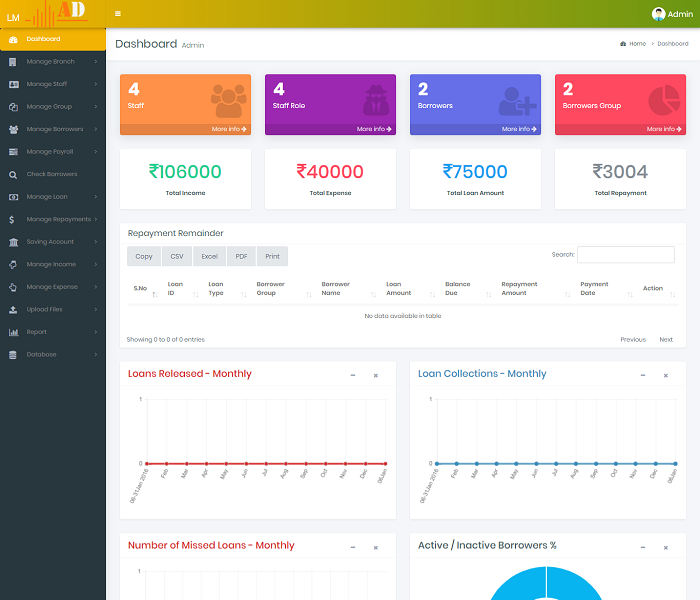
Task: Open Upload Files menu item
Action: point(53,309)
